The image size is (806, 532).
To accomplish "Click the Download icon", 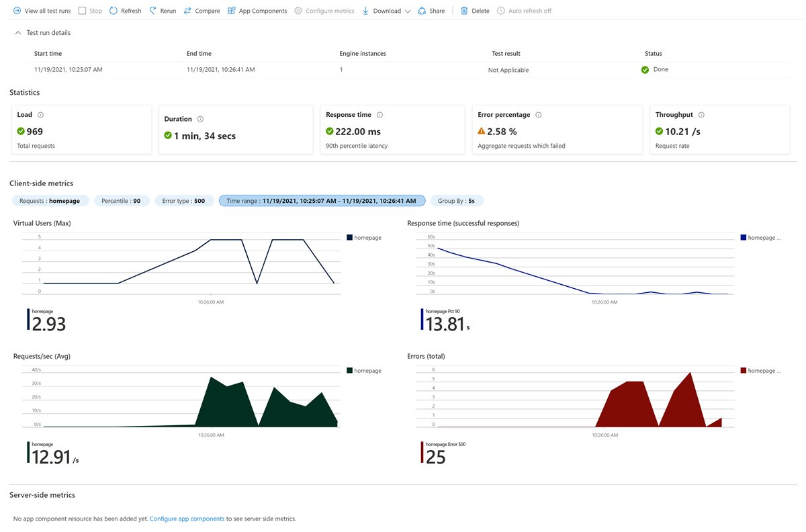I will [x=365, y=10].
